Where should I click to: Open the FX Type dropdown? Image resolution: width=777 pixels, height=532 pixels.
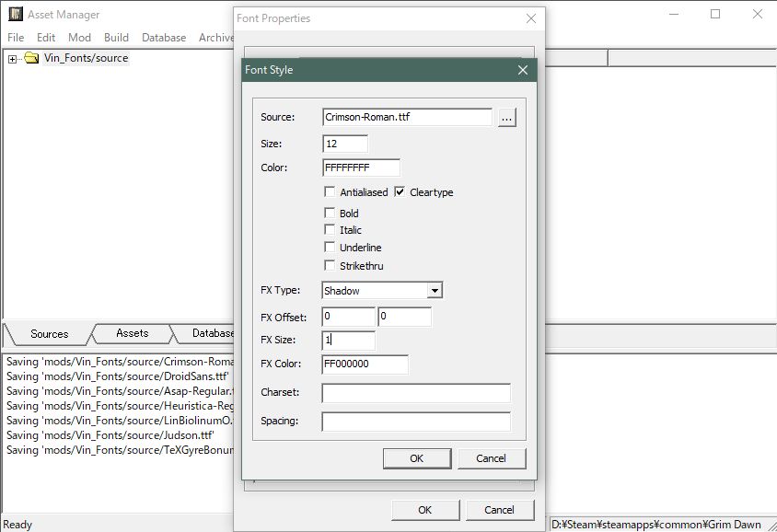(x=435, y=291)
